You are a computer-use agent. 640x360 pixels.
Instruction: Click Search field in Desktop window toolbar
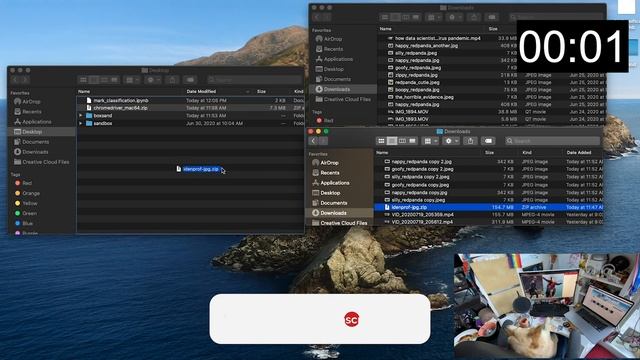coord(255,80)
